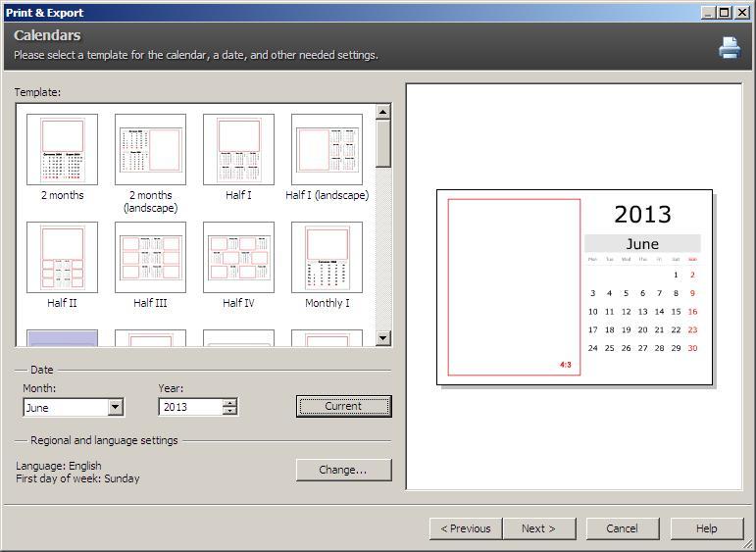Click the Year input field
This screenshot has width=756, height=552.
pyautogui.click(x=190, y=407)
